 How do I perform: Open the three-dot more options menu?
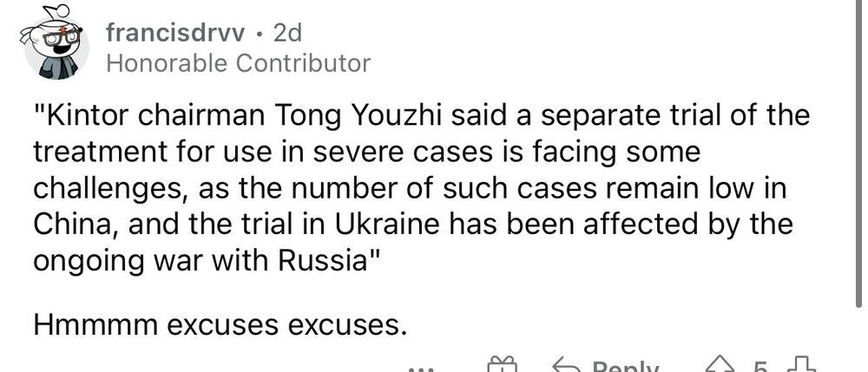421,367
